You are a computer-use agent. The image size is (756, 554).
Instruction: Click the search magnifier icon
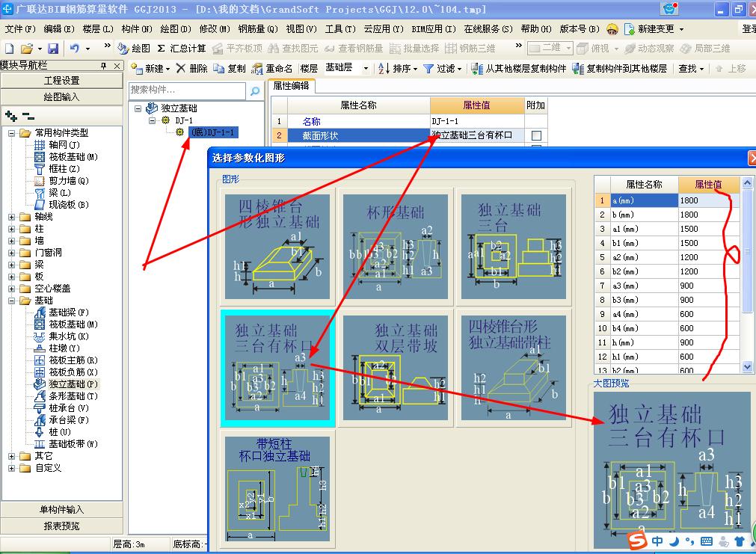point(255,90)
